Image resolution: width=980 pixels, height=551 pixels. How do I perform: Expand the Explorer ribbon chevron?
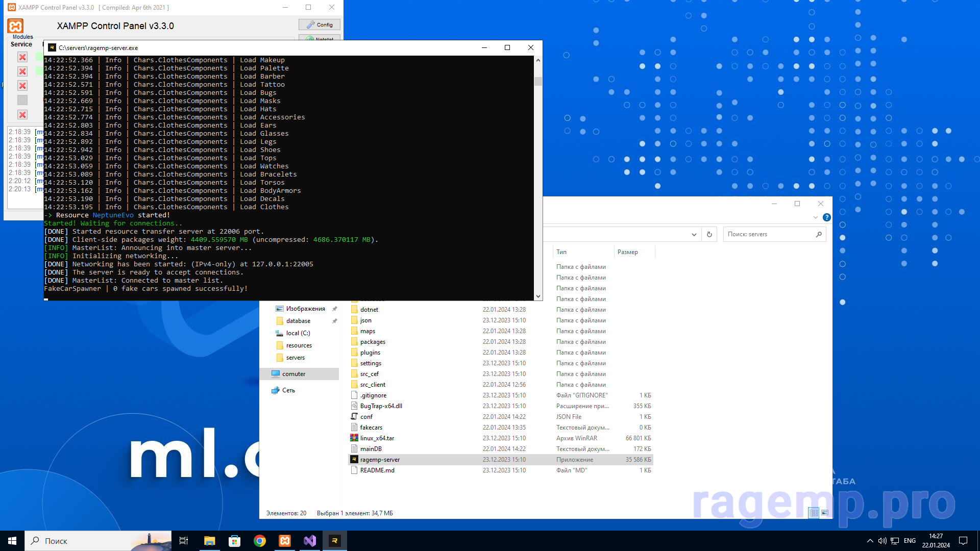[815, 217]
